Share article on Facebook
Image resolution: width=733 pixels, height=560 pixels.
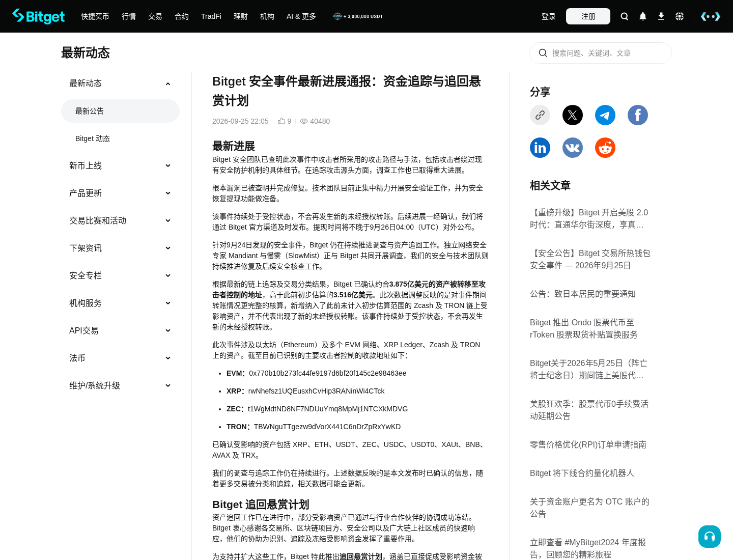click(638, 115)
